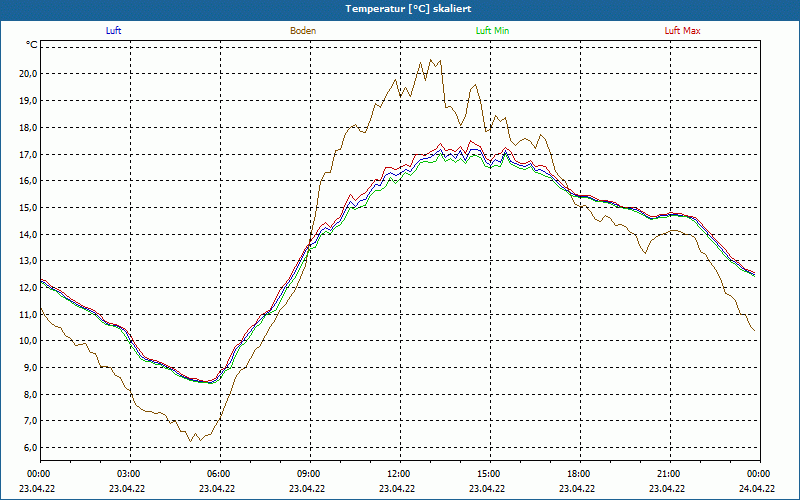Viewport: 800px width, 500px height.
Task: Click the 16,0 value on temperature axis
Action: [x=29, y=181]
